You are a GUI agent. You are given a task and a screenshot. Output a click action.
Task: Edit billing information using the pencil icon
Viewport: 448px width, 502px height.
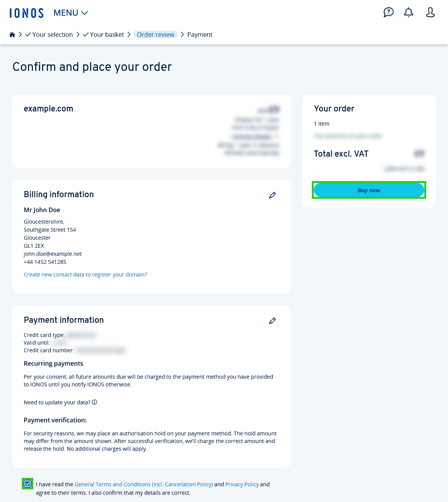pos(272,195)
